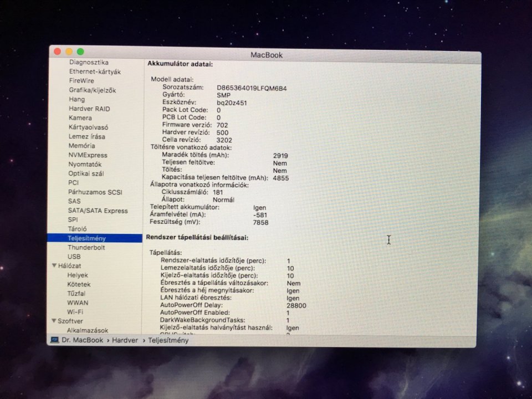Click serial number D865364019LFQM6B4
Image resolution: width=532 pixels, height=399 pixels.
pos(252,88)
